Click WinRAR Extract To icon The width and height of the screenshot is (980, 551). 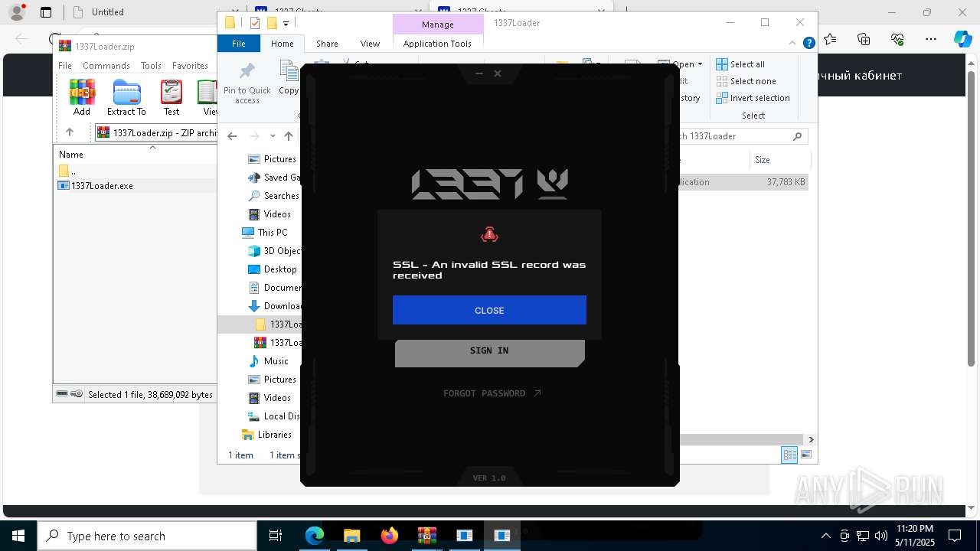click(x=126, y=98)
